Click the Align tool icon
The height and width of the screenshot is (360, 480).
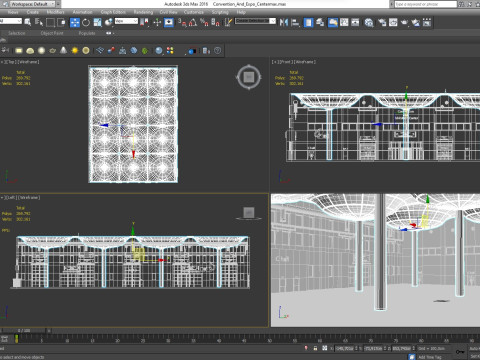tap(295, 22)
